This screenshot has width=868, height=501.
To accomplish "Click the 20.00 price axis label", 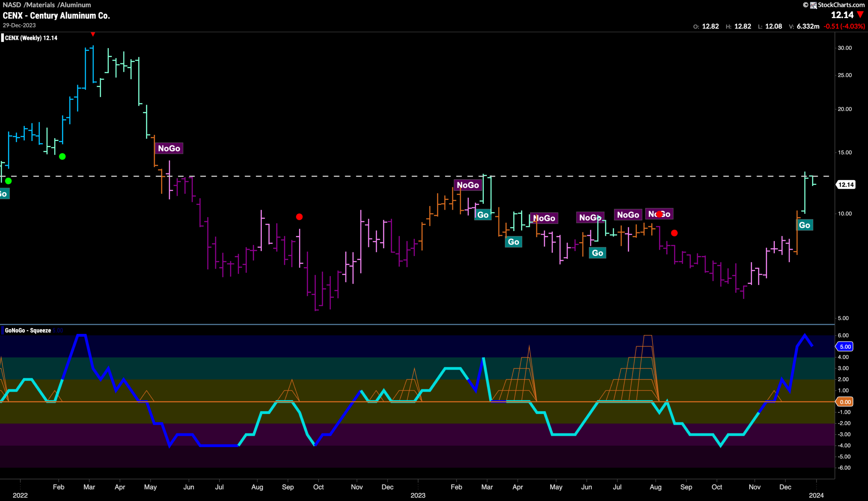I will [x=845, y=109].
